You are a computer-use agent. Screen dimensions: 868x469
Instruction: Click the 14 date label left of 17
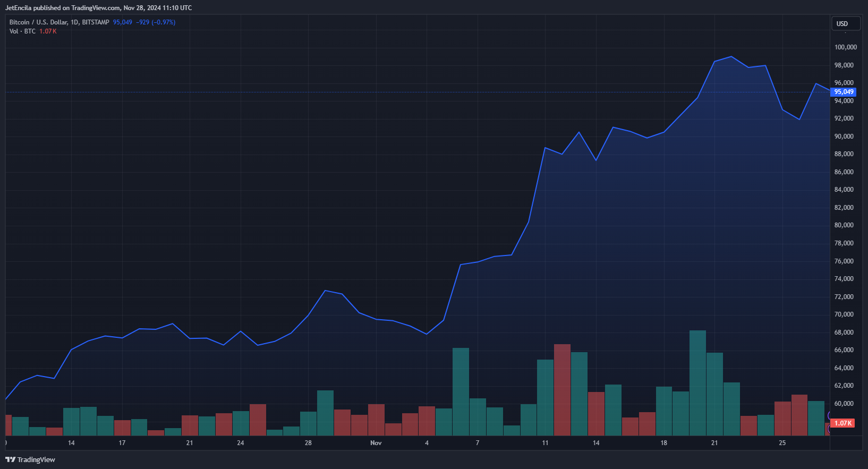71,443
